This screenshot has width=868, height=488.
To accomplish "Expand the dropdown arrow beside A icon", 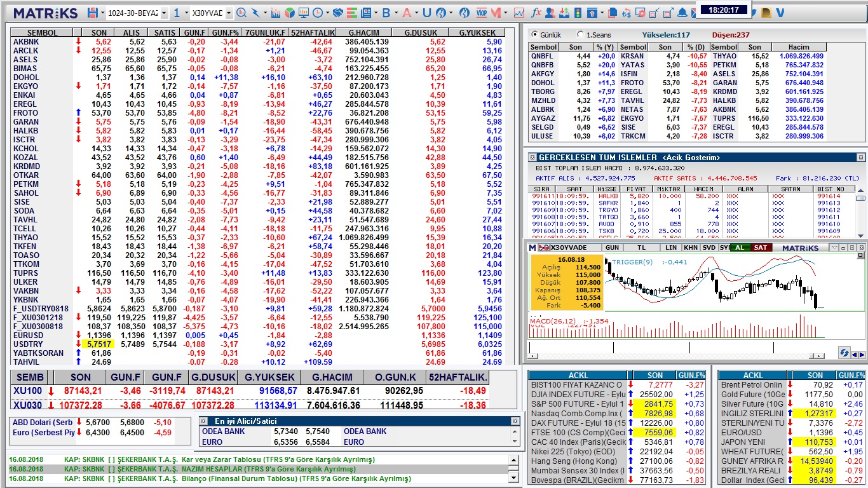I will pos(416,13).
